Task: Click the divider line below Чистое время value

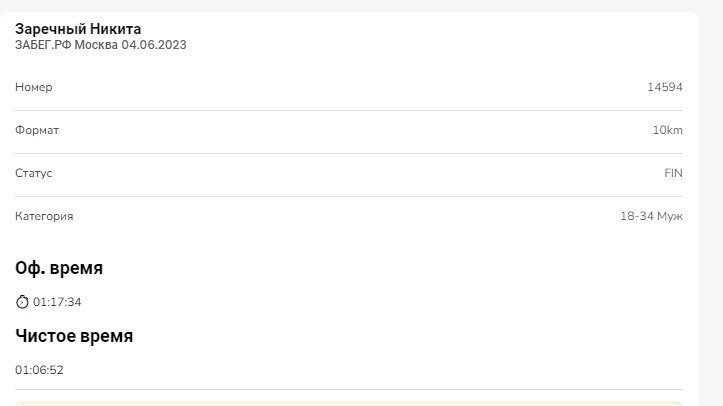Action: pos(349,390)
